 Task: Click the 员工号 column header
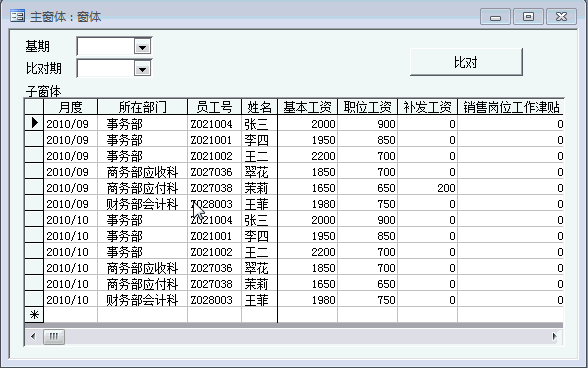click(x=214, y=107)
